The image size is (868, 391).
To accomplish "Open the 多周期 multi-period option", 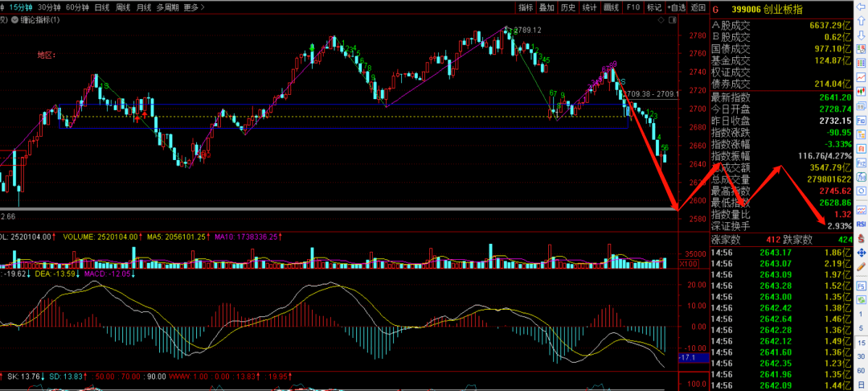I will [167, 7].
